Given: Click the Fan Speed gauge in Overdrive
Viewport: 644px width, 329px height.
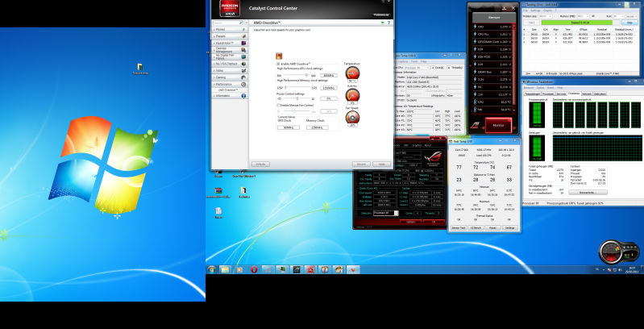Looking at the screenshot, I should [x=352, y=118].
